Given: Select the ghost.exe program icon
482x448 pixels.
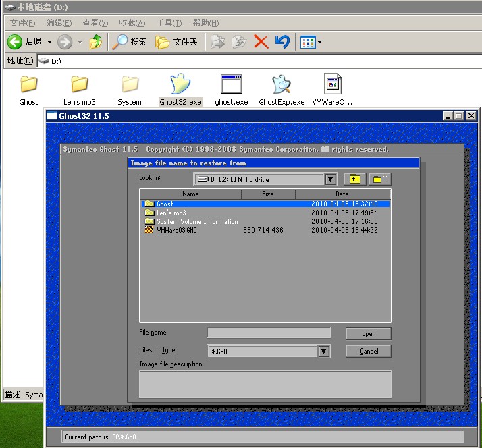Looking at the screenshot, I should click(232, 84).
